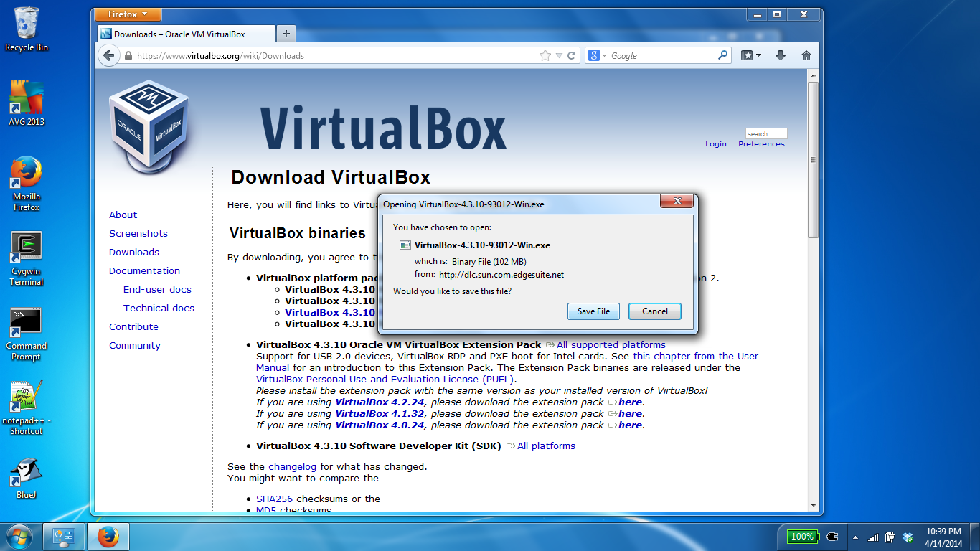Click the All supported platforms link
Image resolution: width=980 pixels, height=551 pixels.
click(x=611, y=344)
